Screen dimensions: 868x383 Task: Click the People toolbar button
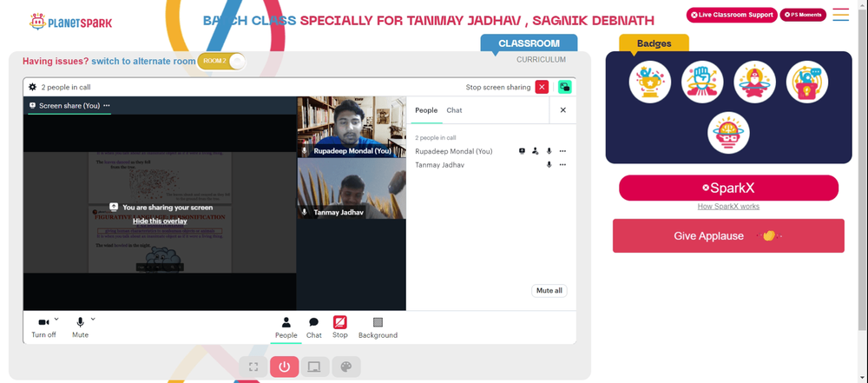(x=286, y=327)
